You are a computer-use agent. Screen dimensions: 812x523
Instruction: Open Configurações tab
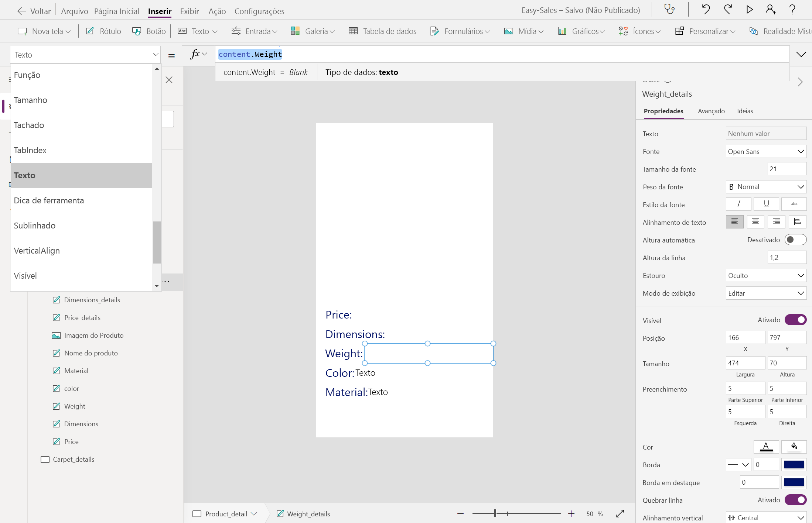tap(259, 11)
